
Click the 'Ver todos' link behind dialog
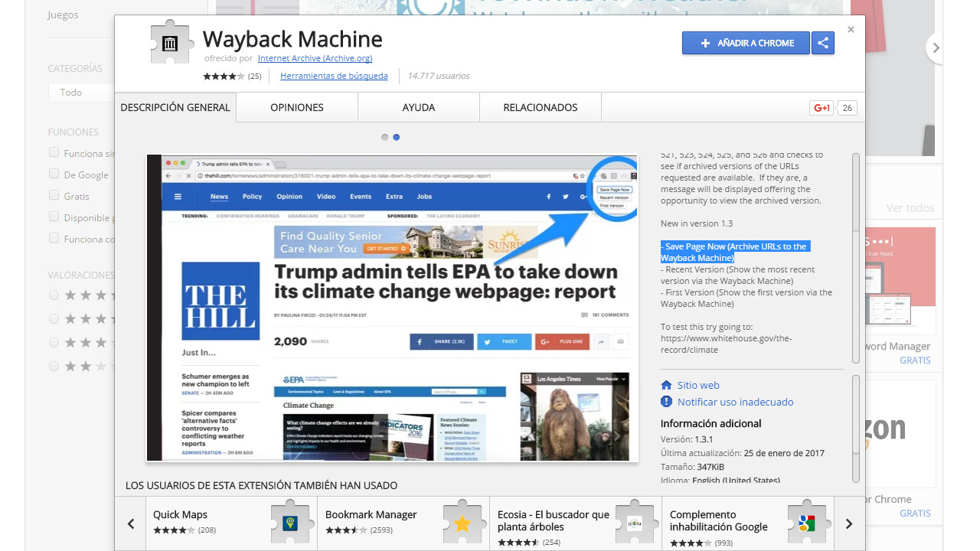[x=910, y=208]
